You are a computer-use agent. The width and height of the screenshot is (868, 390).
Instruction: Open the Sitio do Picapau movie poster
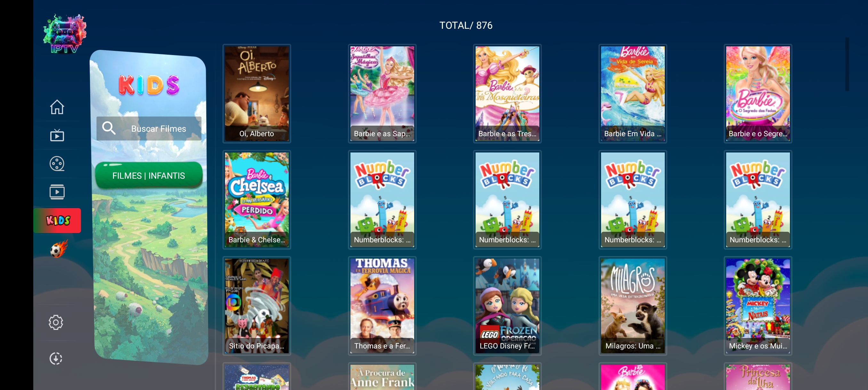click(x=257, y=306)
